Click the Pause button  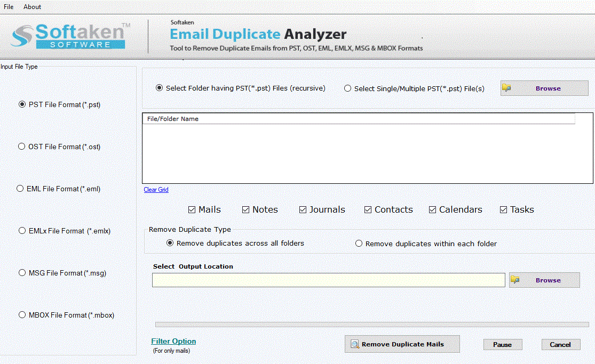(x=502, y=344)
